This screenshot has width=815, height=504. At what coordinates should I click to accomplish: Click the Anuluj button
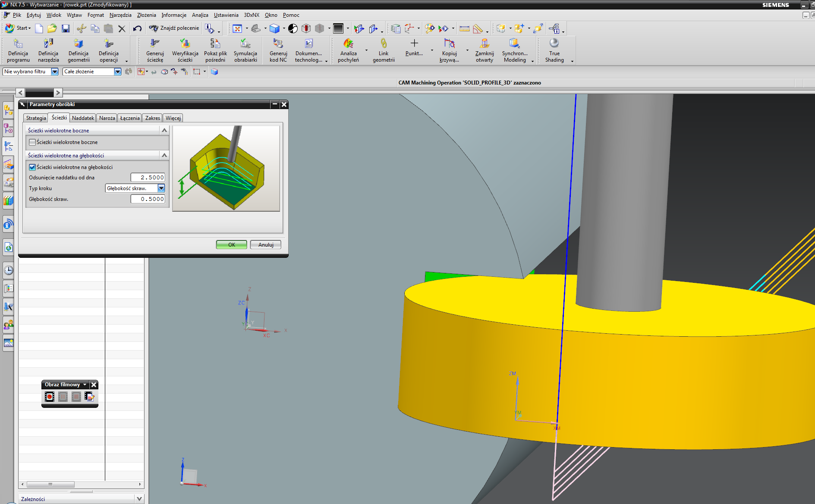pyautogui.click(x=266, y=245)
